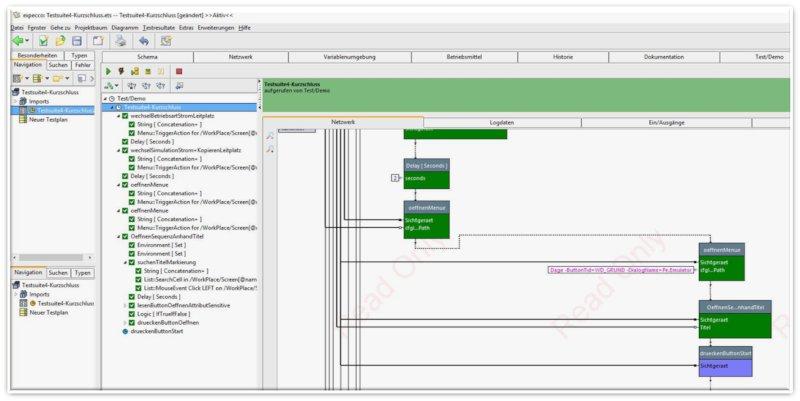Click the first tree-view icon in navigation toolbar
This screenshot has width=800, height=401.
17,79
